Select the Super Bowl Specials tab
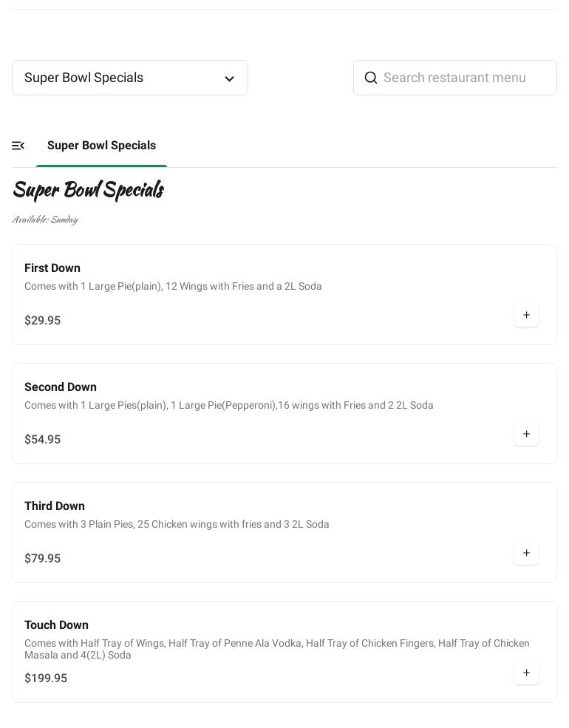 tap(101, 146)
